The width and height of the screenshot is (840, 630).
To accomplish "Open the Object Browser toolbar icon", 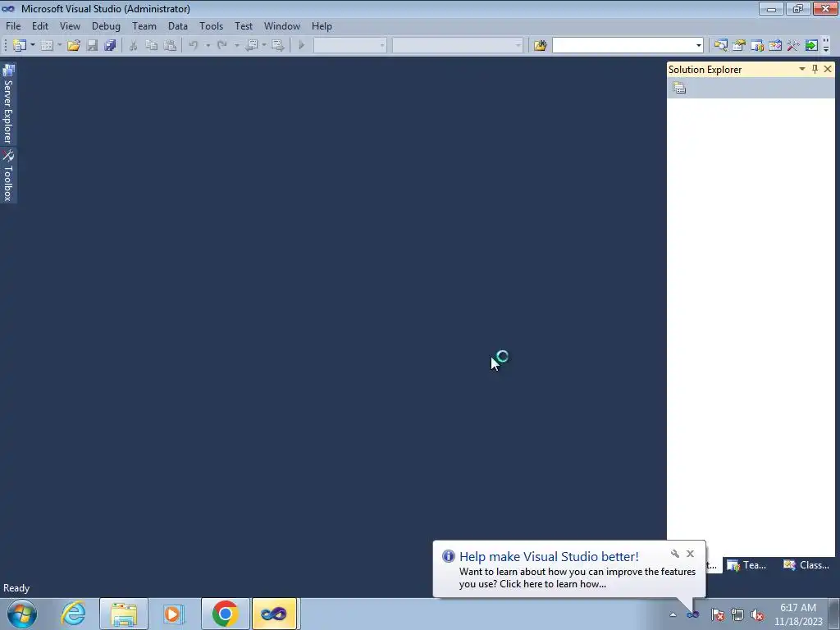I will [x=775, y=46].
